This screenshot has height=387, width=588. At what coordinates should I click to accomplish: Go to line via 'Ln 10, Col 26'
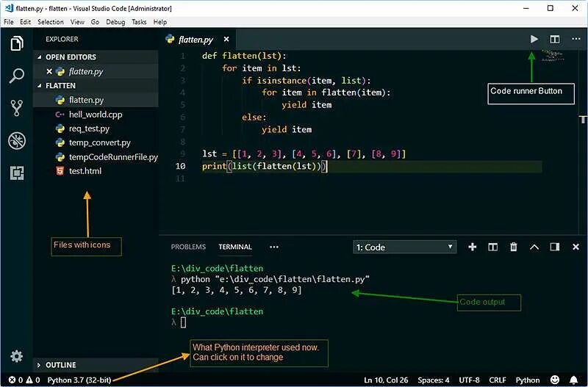coord(386,380)
